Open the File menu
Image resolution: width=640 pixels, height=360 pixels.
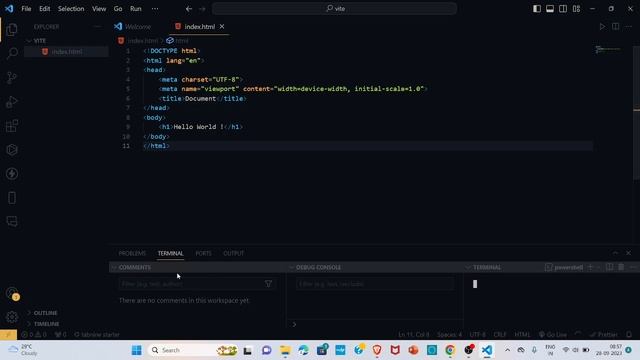(26, 9)
